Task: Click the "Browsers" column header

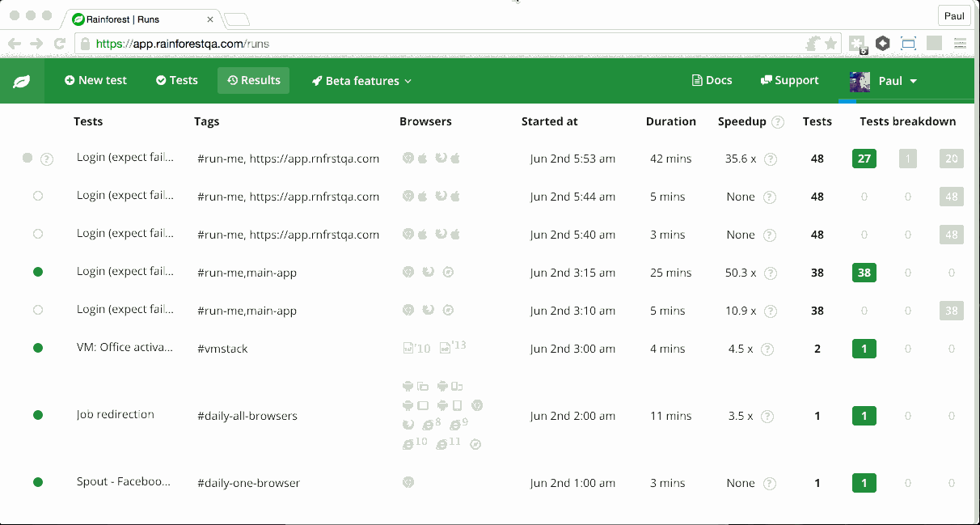Action: tap(425, 121)
